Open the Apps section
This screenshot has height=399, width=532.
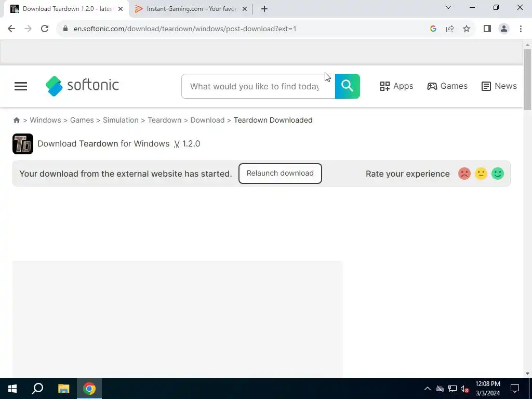[396, 86]
